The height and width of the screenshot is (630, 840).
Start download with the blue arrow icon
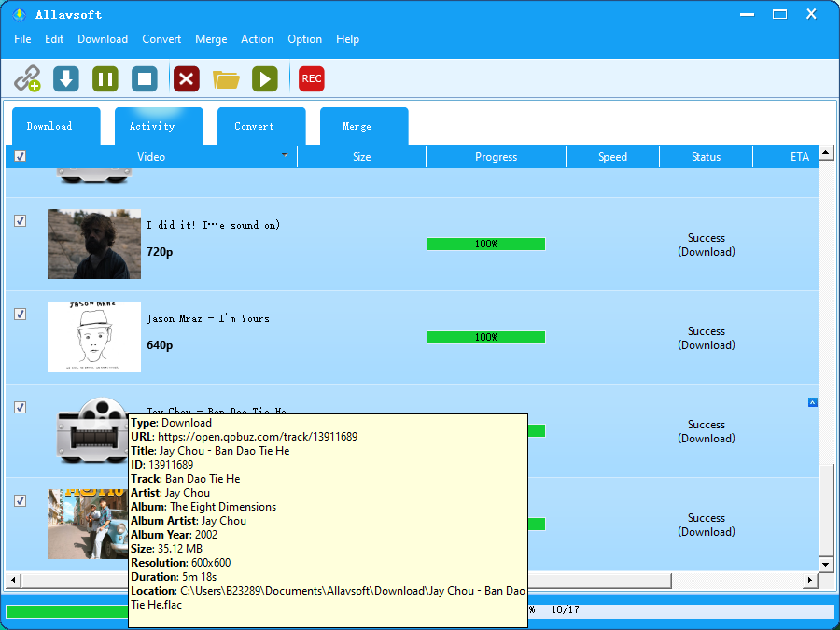tap(66, 78)
